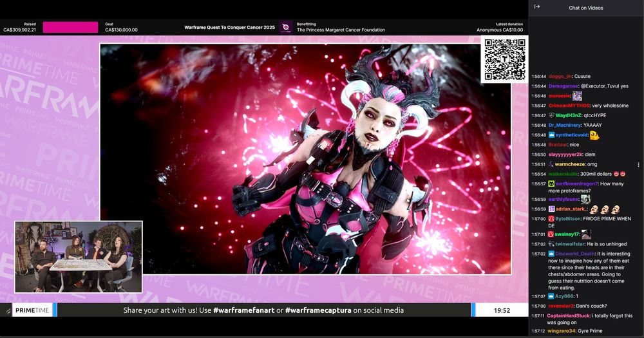Click the Dr_Machinery username
The height and width of the screenshot is (338, 644).
pyautogui.click(x=565, y=126)
